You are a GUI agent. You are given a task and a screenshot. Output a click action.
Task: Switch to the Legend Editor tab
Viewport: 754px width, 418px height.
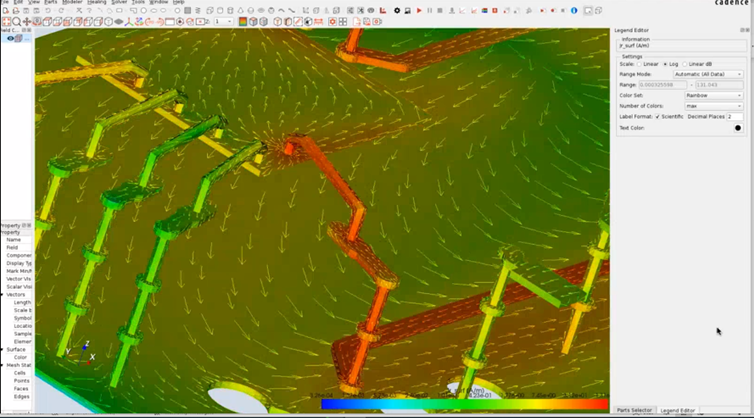coord(677,410)
